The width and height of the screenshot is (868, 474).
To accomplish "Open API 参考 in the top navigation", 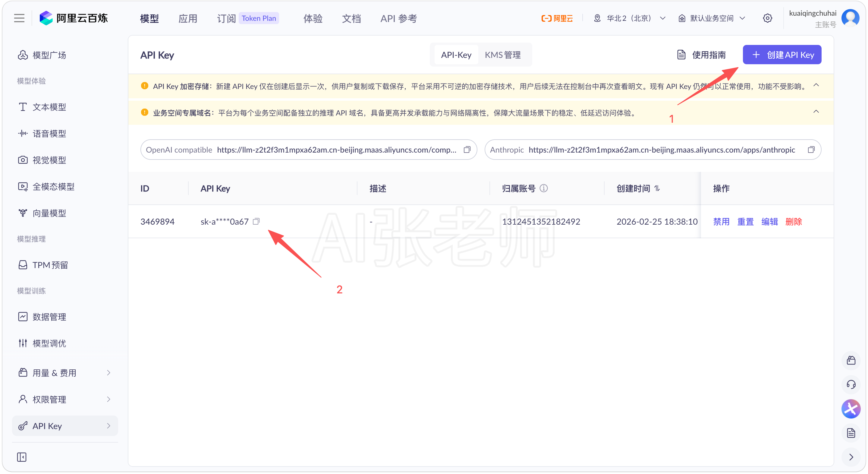I will [x=399, y=18].
